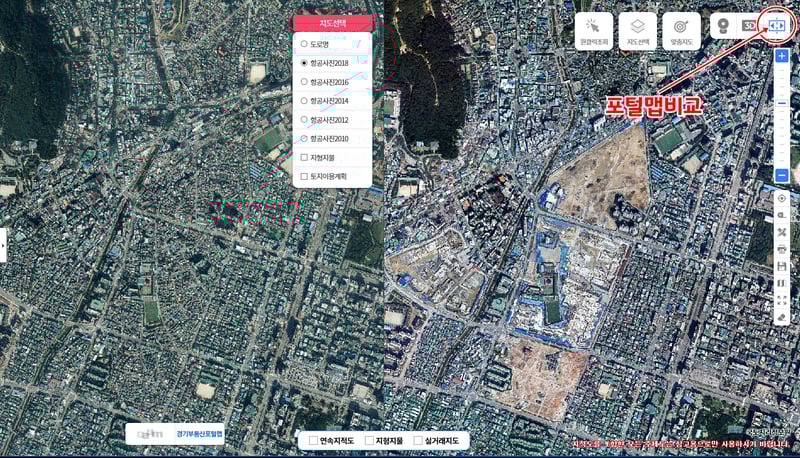Enable the 실거래지도 checkbox
This screenshot has height=458, width=800.
[418, 440]
